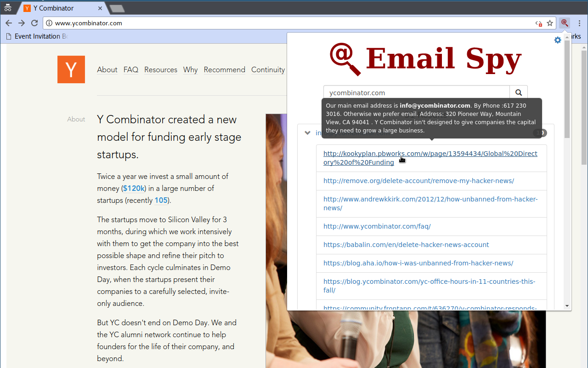The image size is (588, 368).
Task: Bookmark the page using the star icon
Action: (x=550, y=23)
